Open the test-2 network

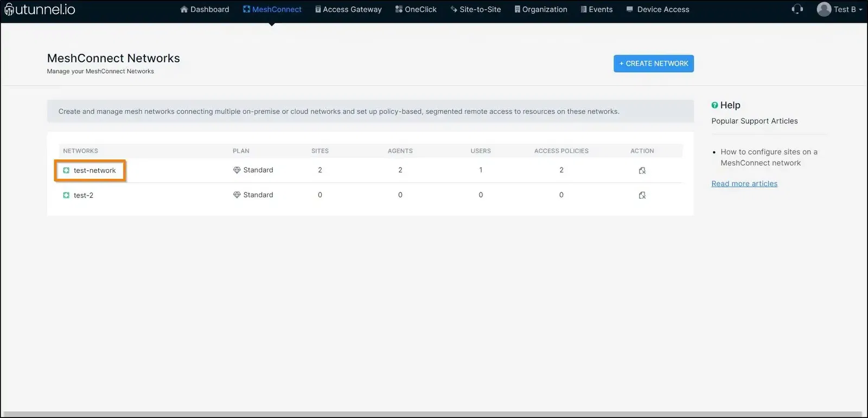click(x=84, y=195)
